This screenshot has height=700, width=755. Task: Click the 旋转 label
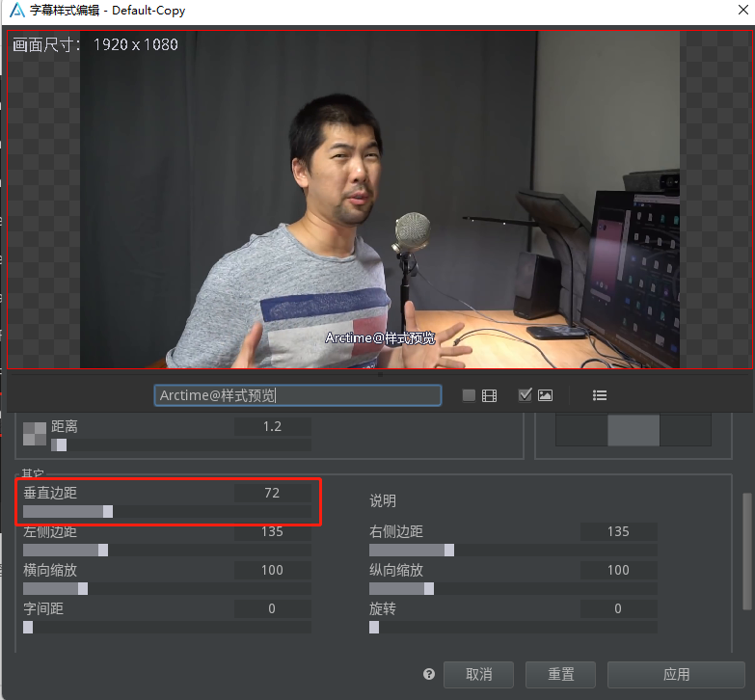(383, 608)
